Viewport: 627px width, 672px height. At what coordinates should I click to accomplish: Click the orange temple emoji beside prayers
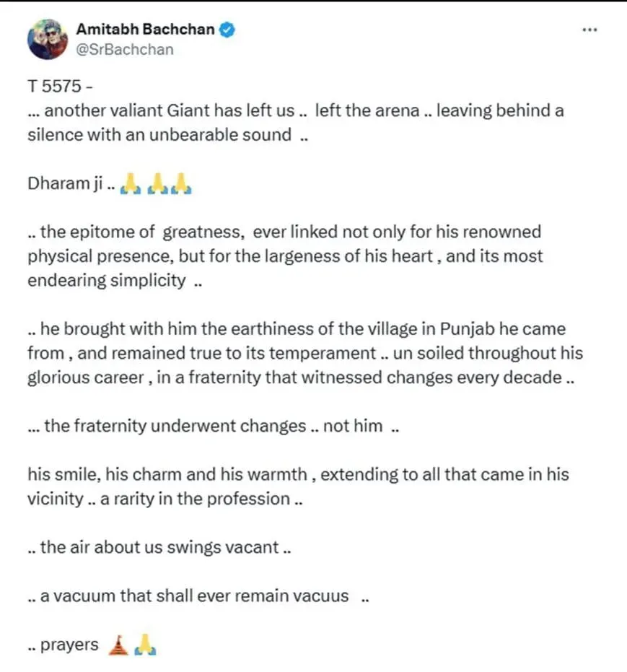pyautogui.click(x=118, y=645)
